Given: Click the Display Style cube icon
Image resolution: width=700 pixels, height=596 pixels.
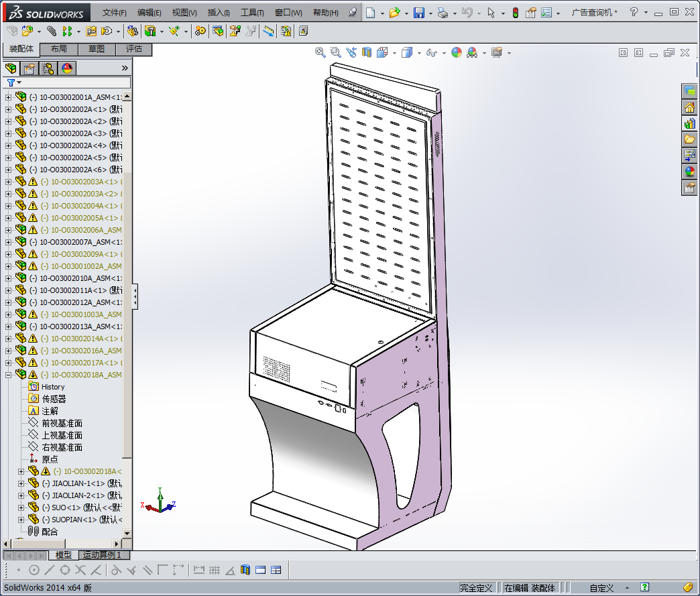Looking at the screenshot, I should click(407, 53).
